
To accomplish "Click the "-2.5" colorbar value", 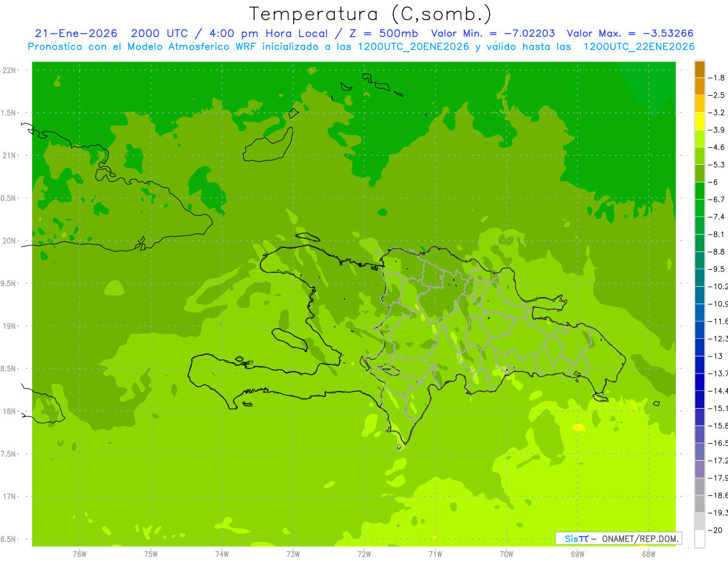I will (716, 95).
